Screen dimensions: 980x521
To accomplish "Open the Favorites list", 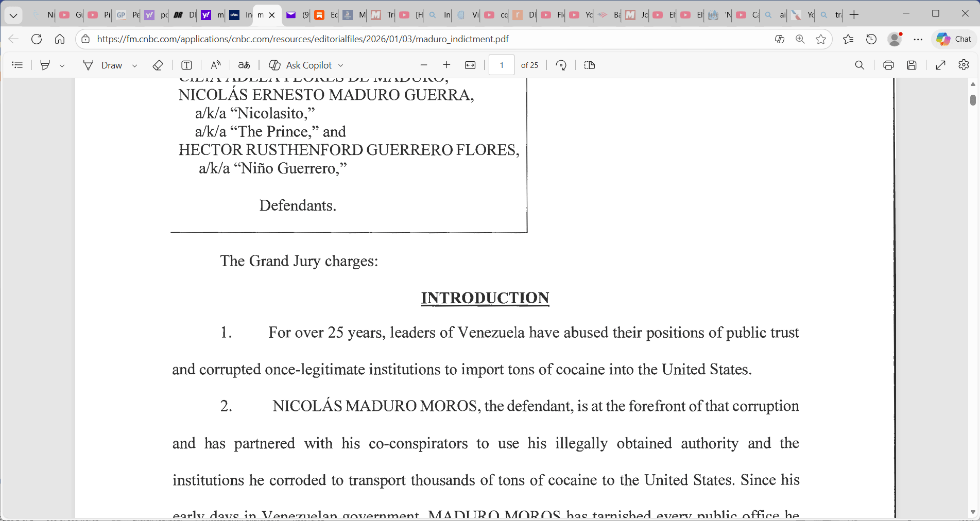I will [848, 39].
